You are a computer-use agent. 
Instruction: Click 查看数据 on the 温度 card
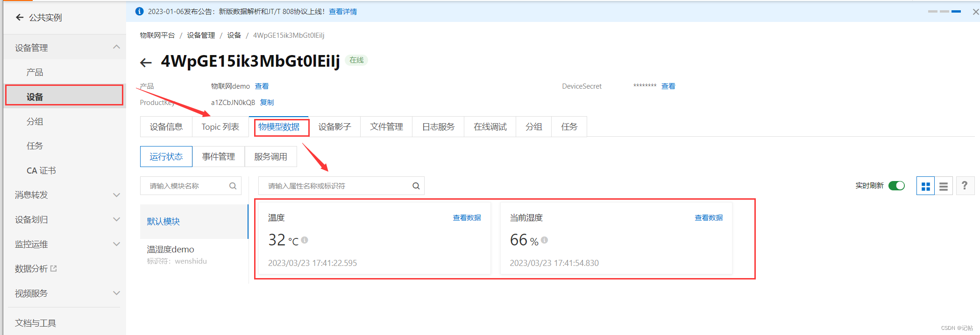pos(467,217)
